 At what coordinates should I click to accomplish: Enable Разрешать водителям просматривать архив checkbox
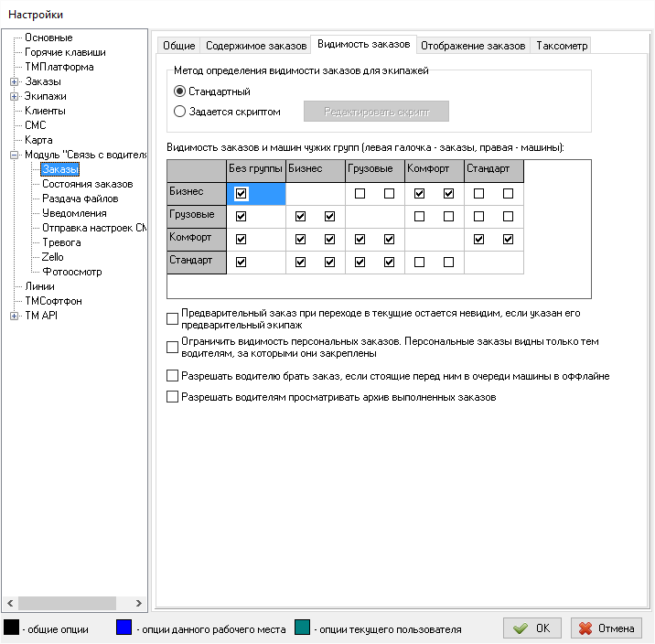point(173,397)
